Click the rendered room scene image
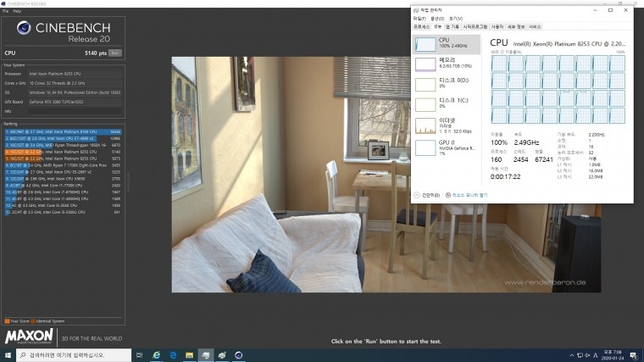 [386, 175]
